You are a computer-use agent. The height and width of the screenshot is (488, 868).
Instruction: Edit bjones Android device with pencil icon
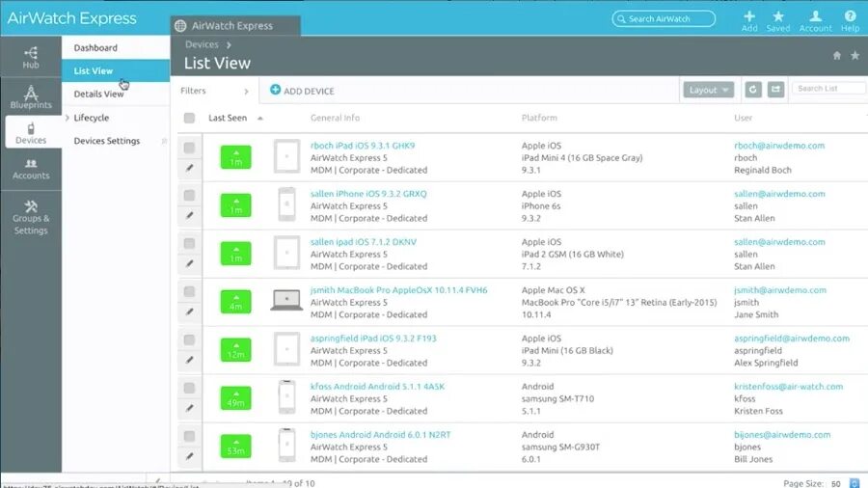coord(189,456)
